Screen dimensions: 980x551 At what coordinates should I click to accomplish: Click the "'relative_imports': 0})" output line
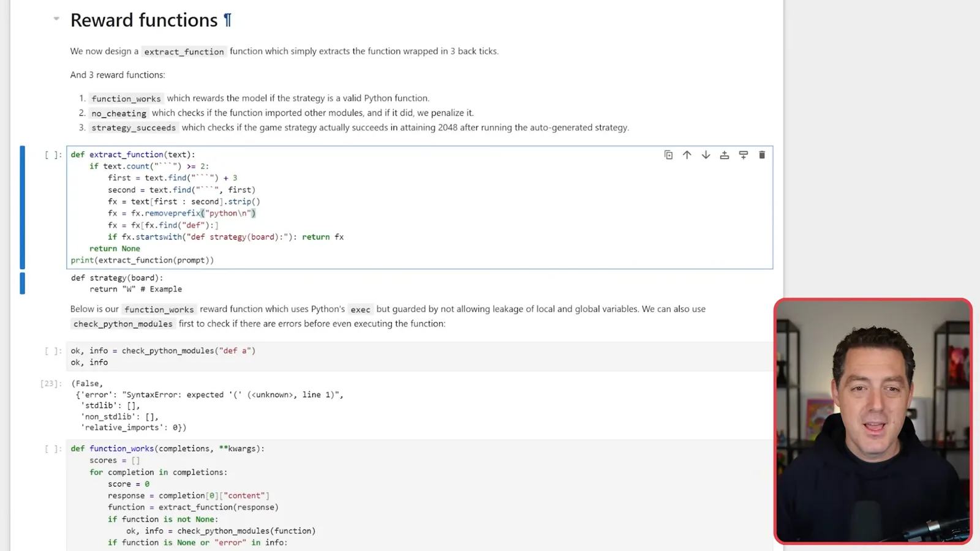(x=134, y=428)
